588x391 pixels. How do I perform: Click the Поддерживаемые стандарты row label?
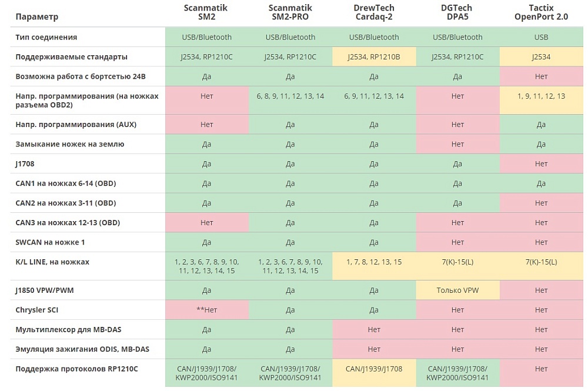[72, 57]
